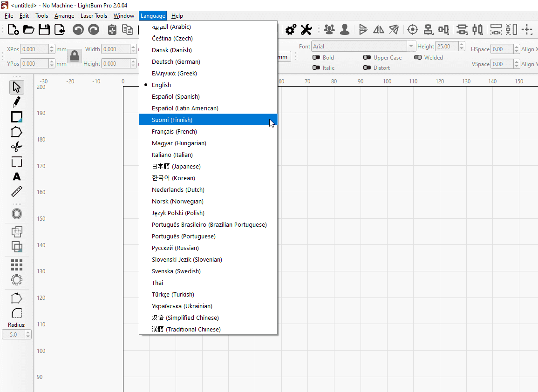Click the Move to laser position target icon
Viewport: 538px width, 392px height.
pos(412,29)
